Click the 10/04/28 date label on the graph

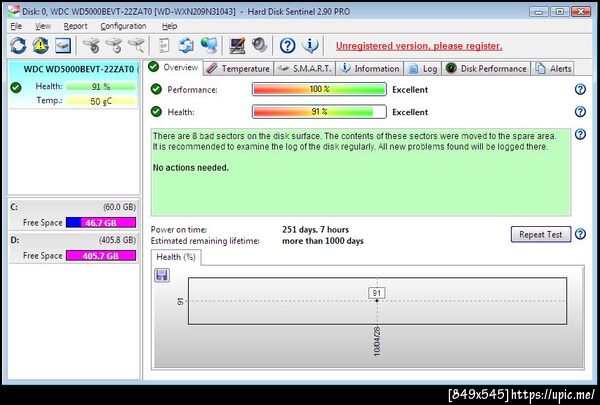pos(377,341)
